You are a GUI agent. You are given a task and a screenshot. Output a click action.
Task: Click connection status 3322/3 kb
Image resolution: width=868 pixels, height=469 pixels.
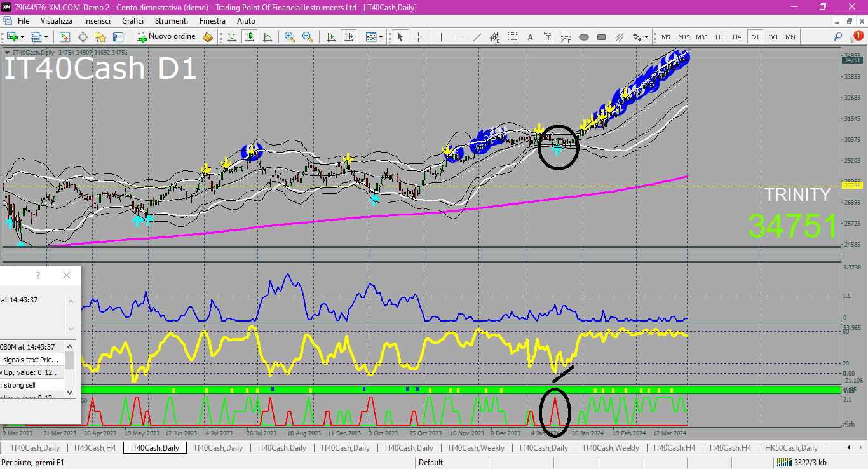pos(801,463)
